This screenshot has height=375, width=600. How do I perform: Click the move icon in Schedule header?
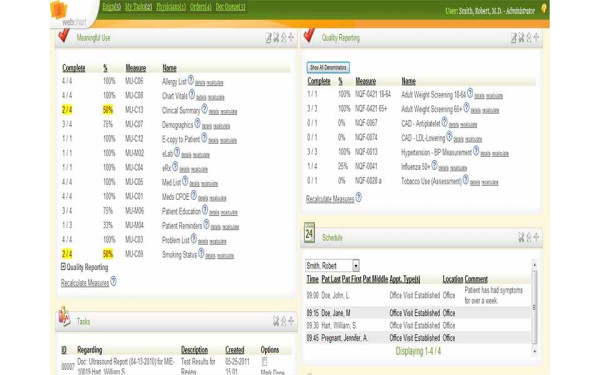coord(536,237)
